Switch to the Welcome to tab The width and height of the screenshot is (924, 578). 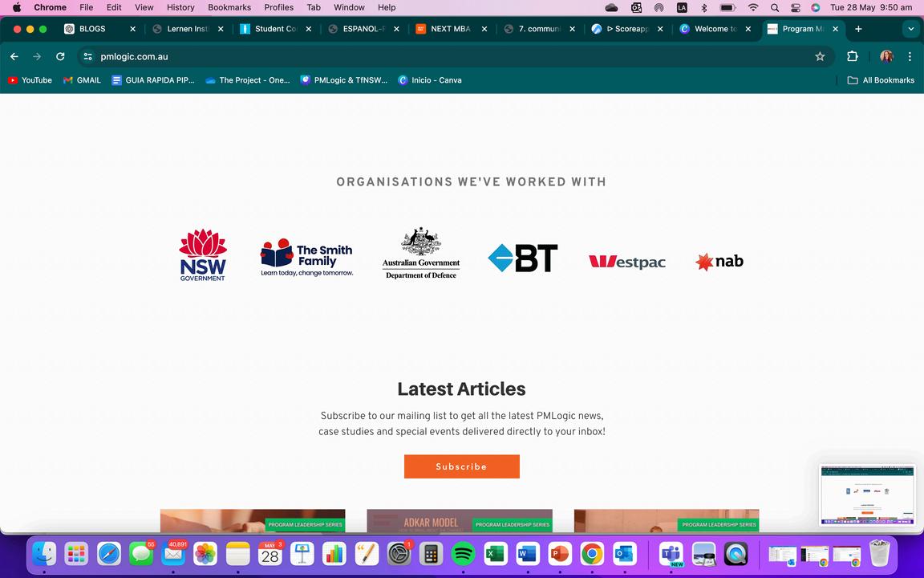click(715, 29)
